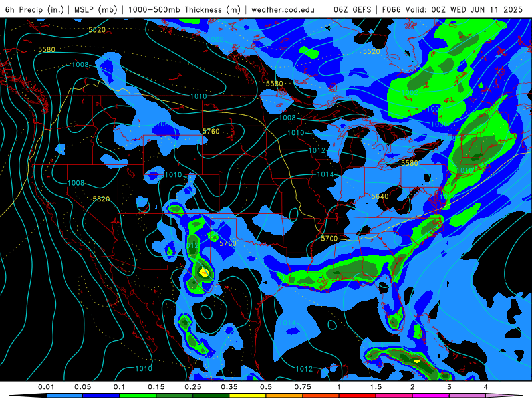Click the 'MSLP (mb)' header label
Image resolution: width=532 pixels, height=399 pixels.
coord(94,9)
